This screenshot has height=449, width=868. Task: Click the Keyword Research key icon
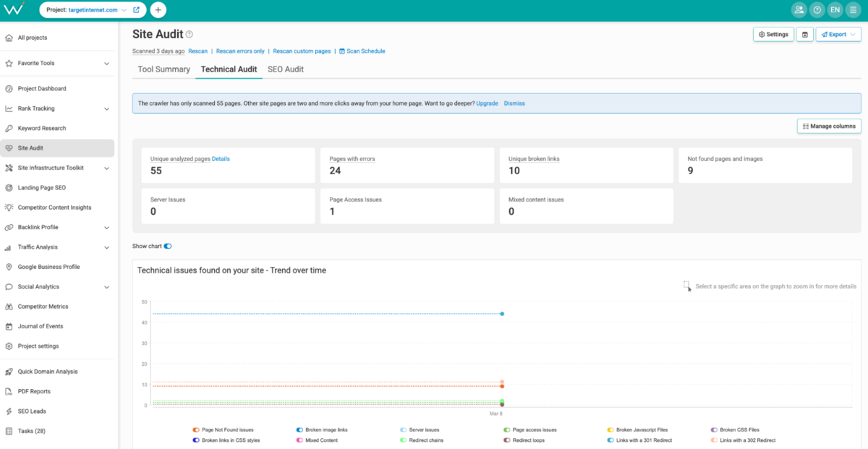[9, 129]
